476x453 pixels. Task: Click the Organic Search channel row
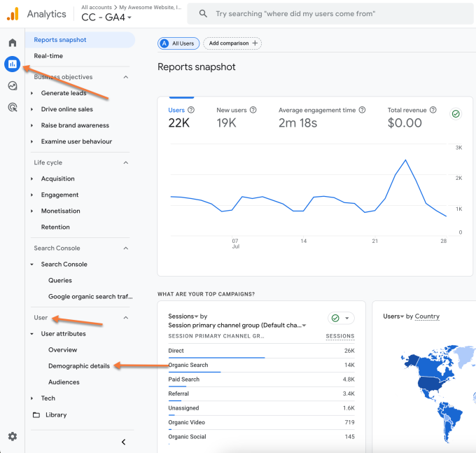[261, 365]
